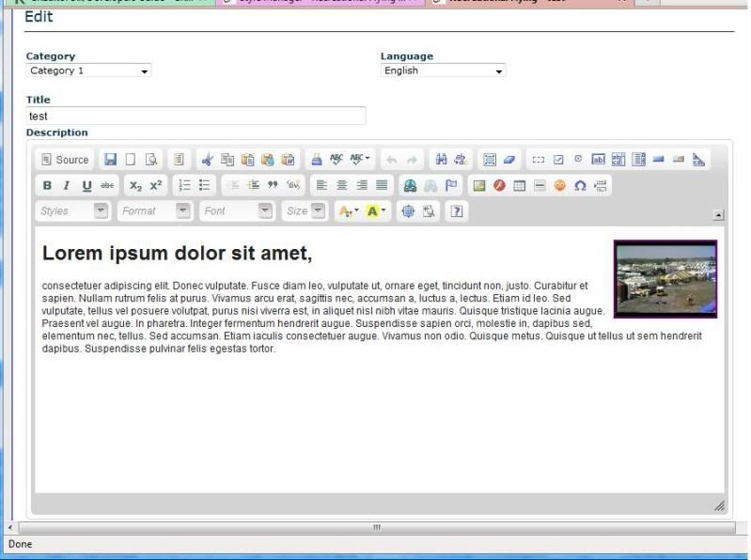Screen dimensions: 751x560
Task: Insert a link with the globe icon
Action: pyautogui.click(x=409, y=185)
